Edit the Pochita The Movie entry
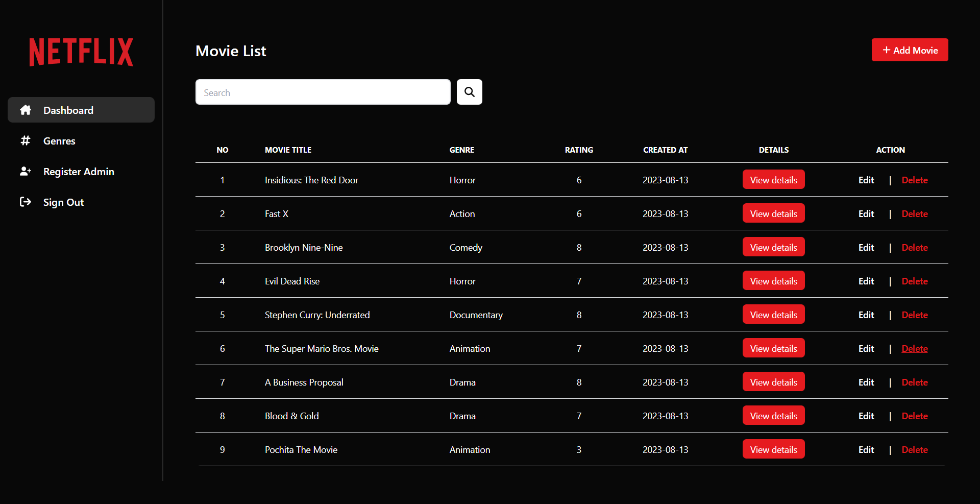 [866, 449]
